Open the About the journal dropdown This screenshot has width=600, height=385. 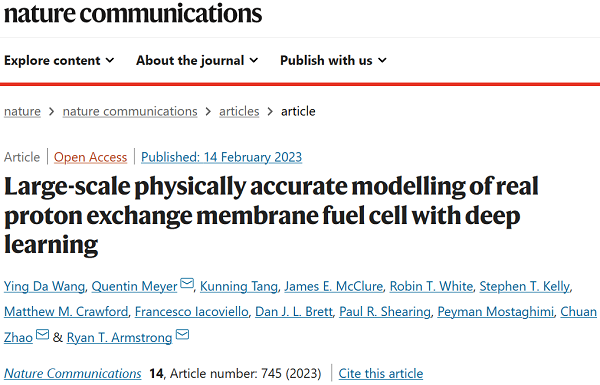click(x=197, y=60)
